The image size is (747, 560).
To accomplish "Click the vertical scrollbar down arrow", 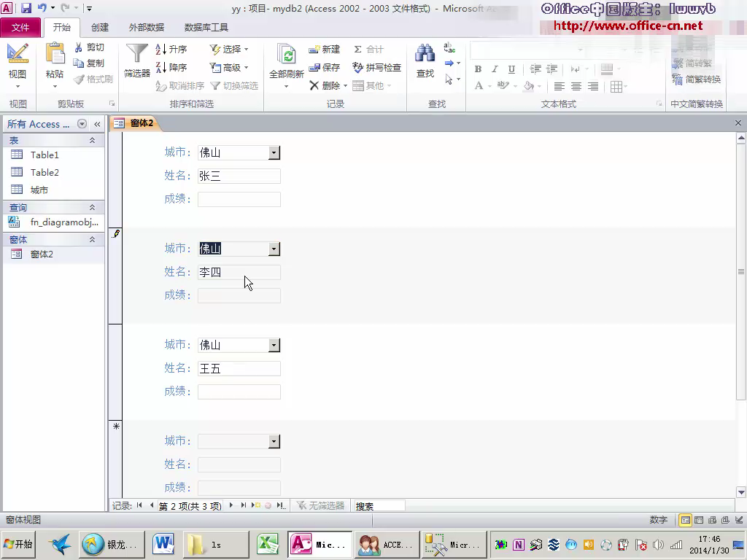I will (x=741, y=492).
